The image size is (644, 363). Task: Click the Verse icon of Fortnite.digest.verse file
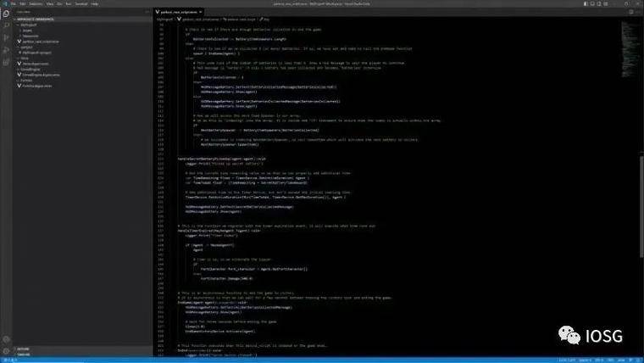tap(19, 86)
